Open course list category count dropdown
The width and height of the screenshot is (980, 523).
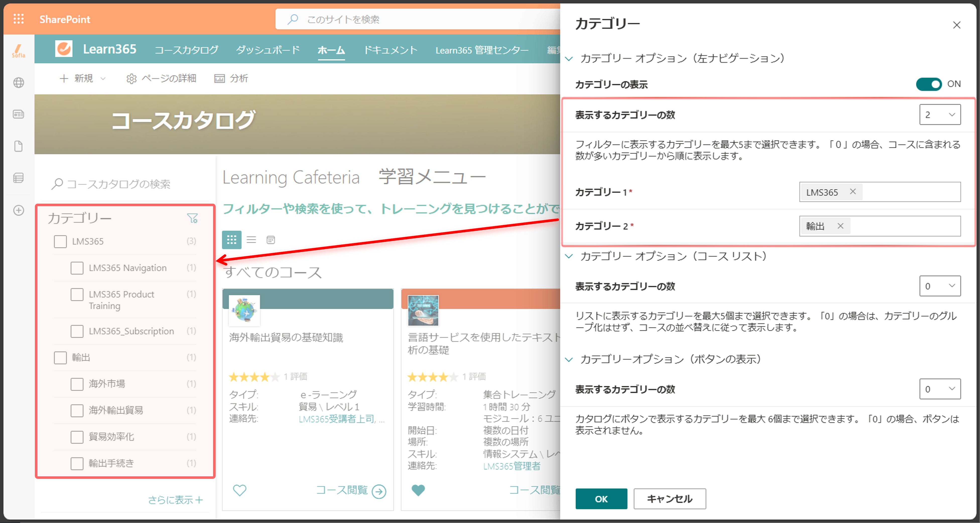point(940,286)
